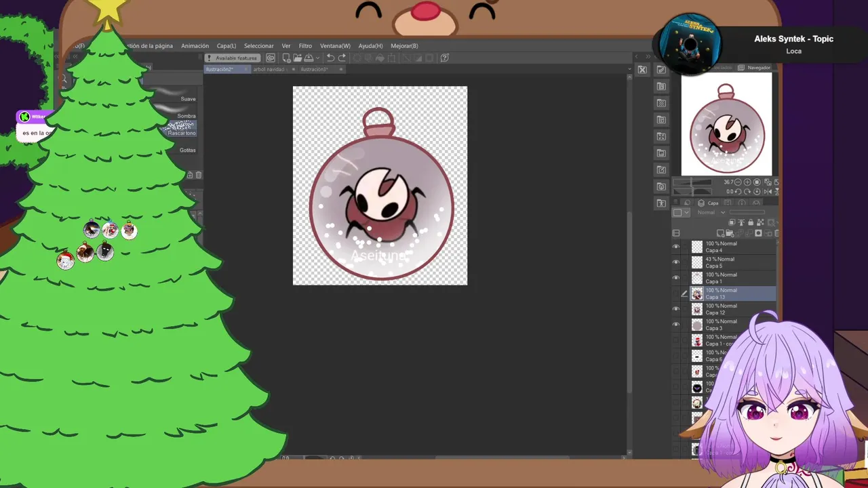
Task: Show hidden layer Capa 13
Action: tap(675, 293)
